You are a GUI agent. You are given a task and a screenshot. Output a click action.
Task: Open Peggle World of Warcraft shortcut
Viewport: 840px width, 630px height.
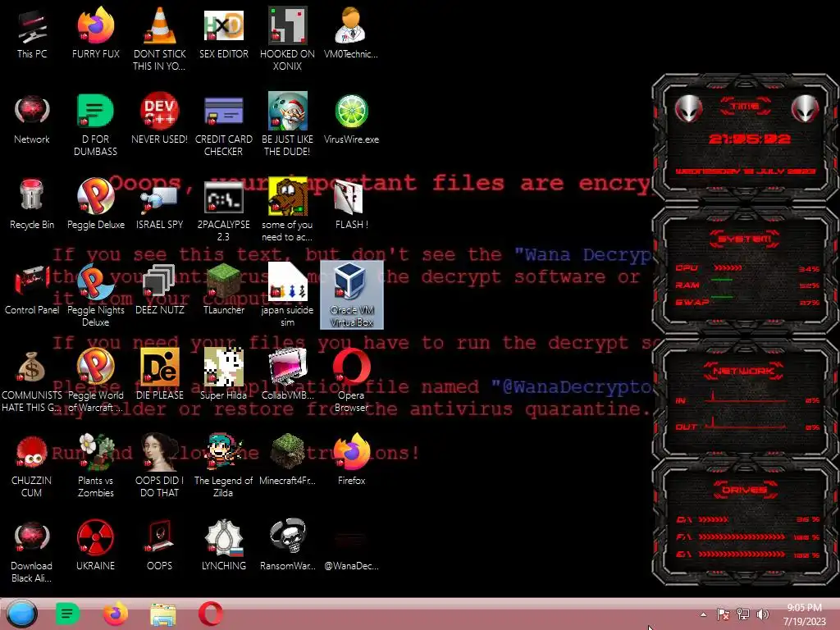[x=95, y=381]
